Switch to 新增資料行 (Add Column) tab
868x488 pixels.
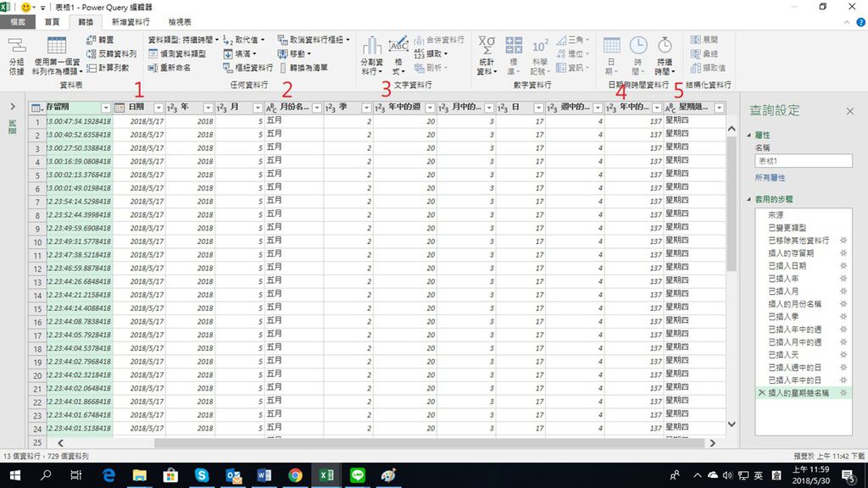pyautogui.click(x=131, y=22)
